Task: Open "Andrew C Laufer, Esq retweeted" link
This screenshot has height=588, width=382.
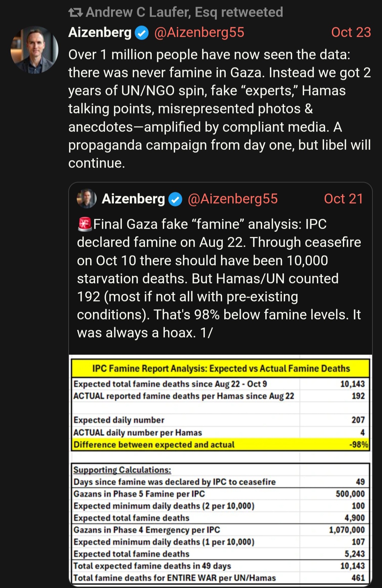Action: point(184,12)
